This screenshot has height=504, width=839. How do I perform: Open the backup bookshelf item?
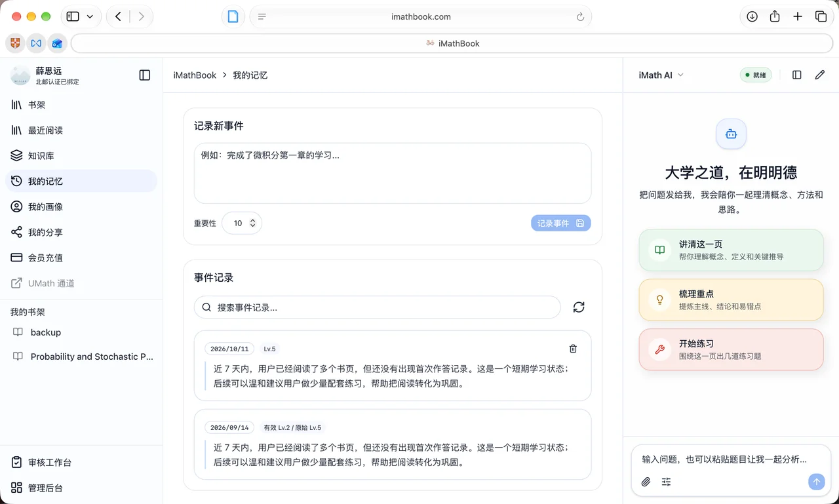click(x=81, y=332)
